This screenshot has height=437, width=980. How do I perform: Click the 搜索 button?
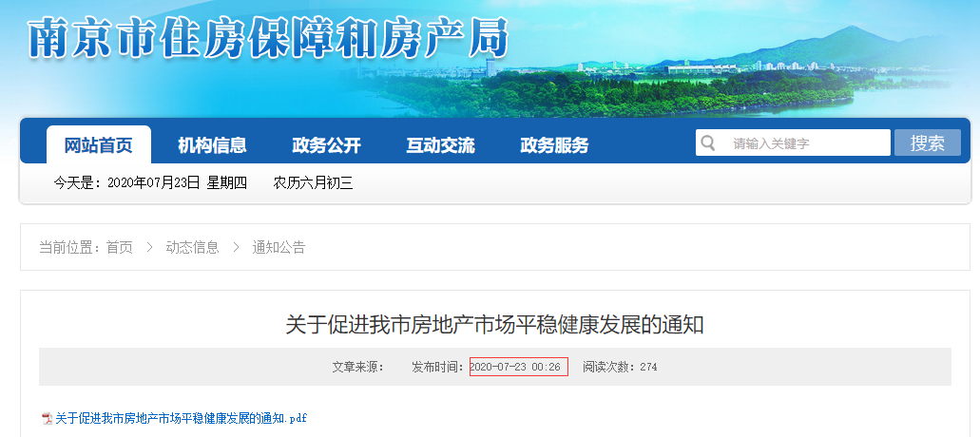[x=928, y=142]
